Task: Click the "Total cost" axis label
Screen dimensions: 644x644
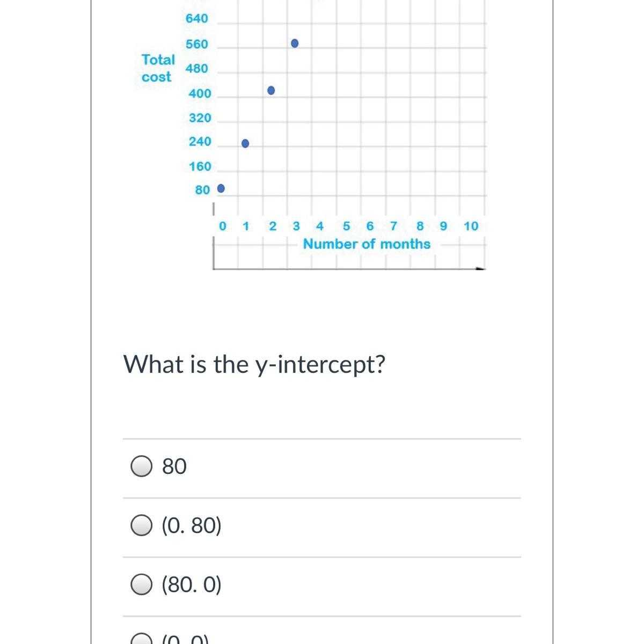Action: 158,68
